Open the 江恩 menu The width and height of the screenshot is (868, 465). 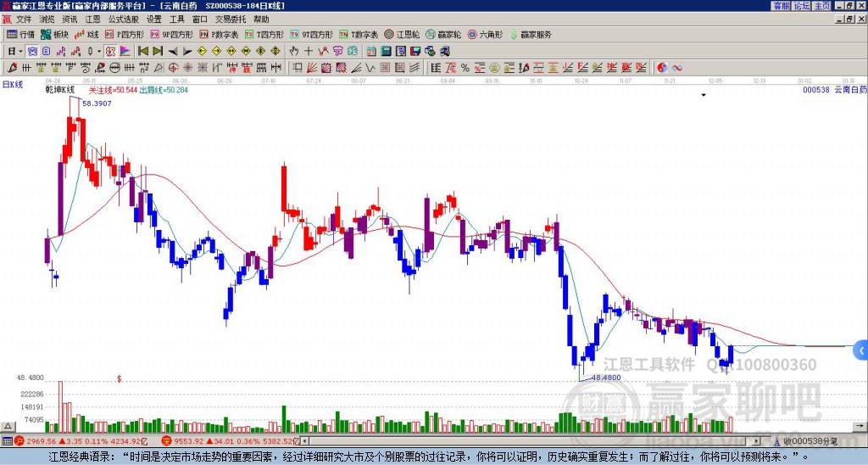(93, 20)
